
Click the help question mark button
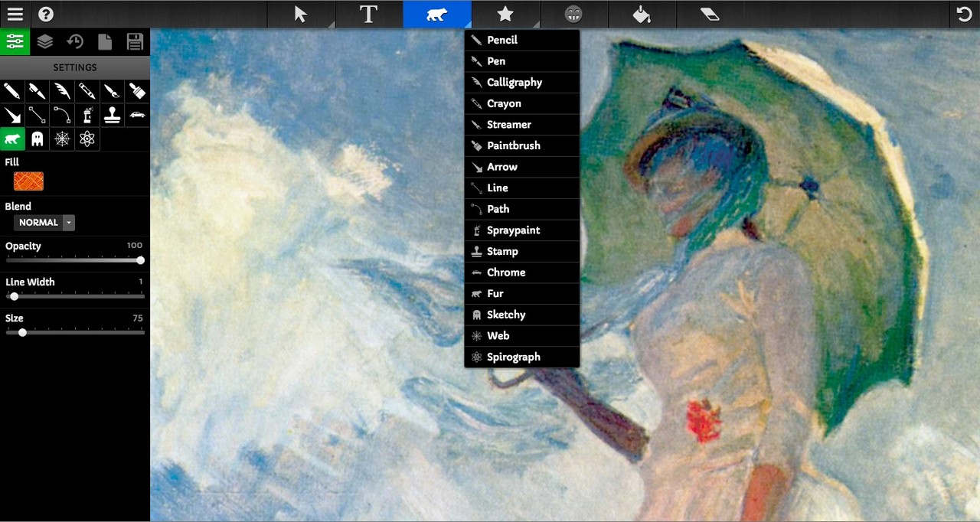(46, 13)
